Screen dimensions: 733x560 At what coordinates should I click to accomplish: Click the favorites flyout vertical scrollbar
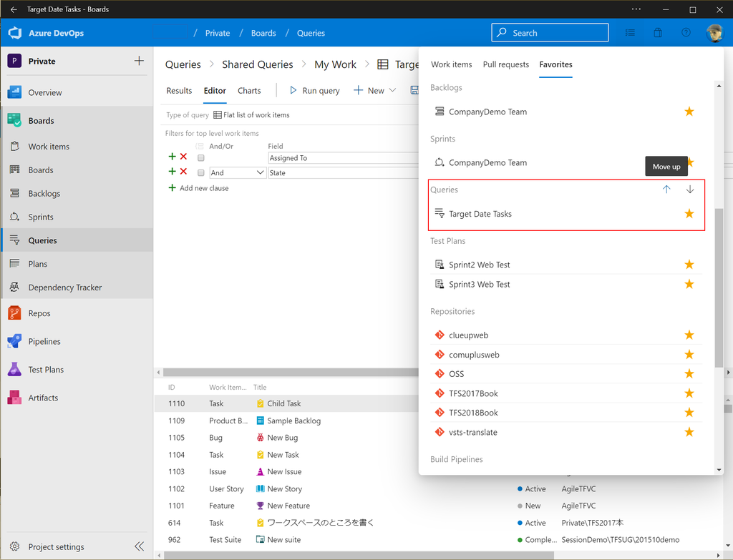[719, 288]
